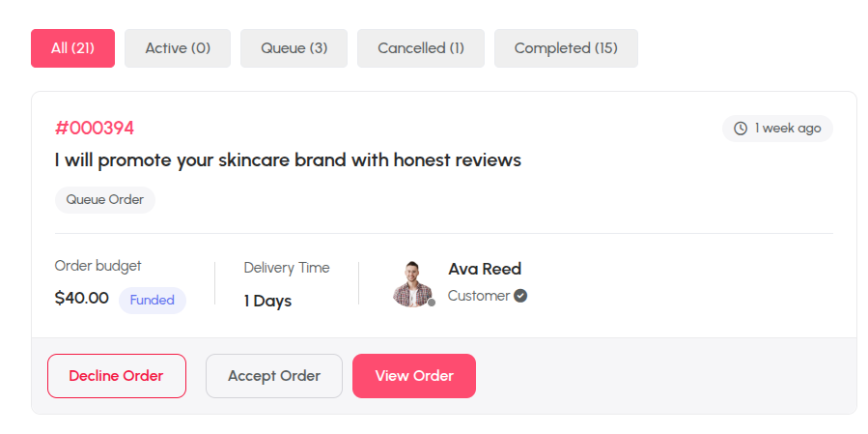Open Ava Reed's profile photo
The height and width of the screenshot is (434, 868).
click(412, 284)
